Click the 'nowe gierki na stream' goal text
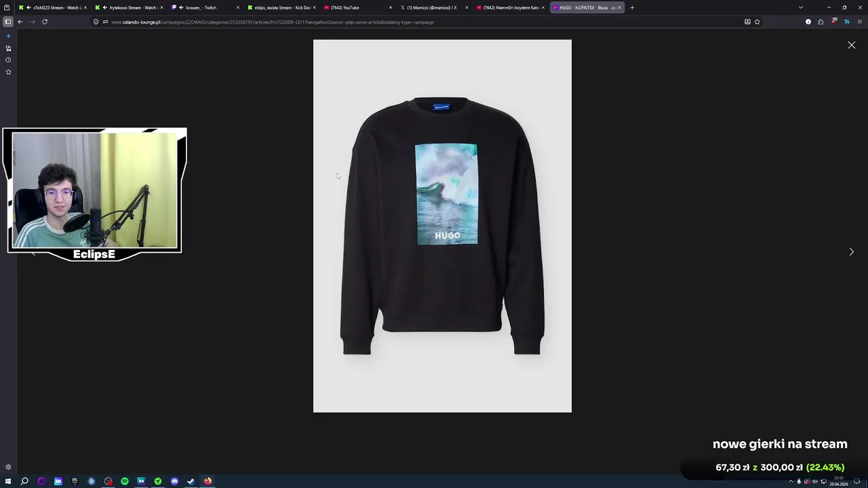Image resolution: width=868 pixels, height=488 pixels. click(x=780, y=444)
